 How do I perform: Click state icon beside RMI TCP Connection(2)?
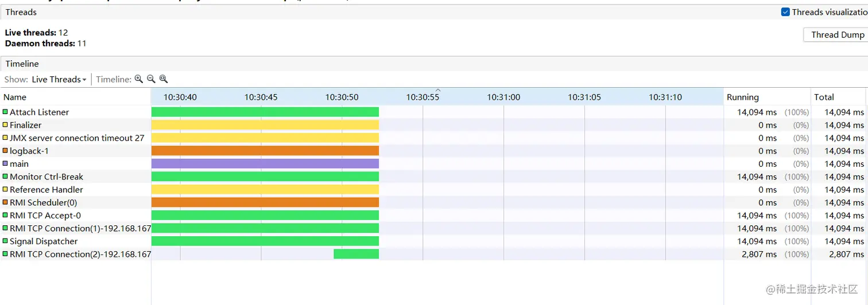coord(5,254)
